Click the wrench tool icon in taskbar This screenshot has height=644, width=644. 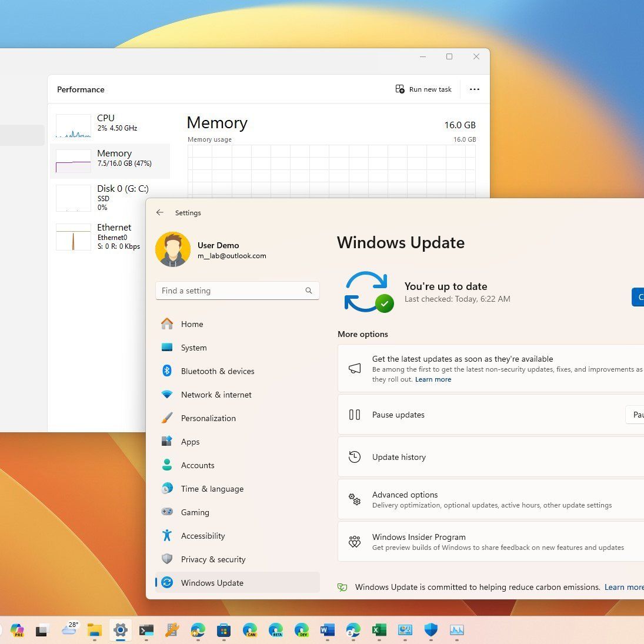click(172, 630)
